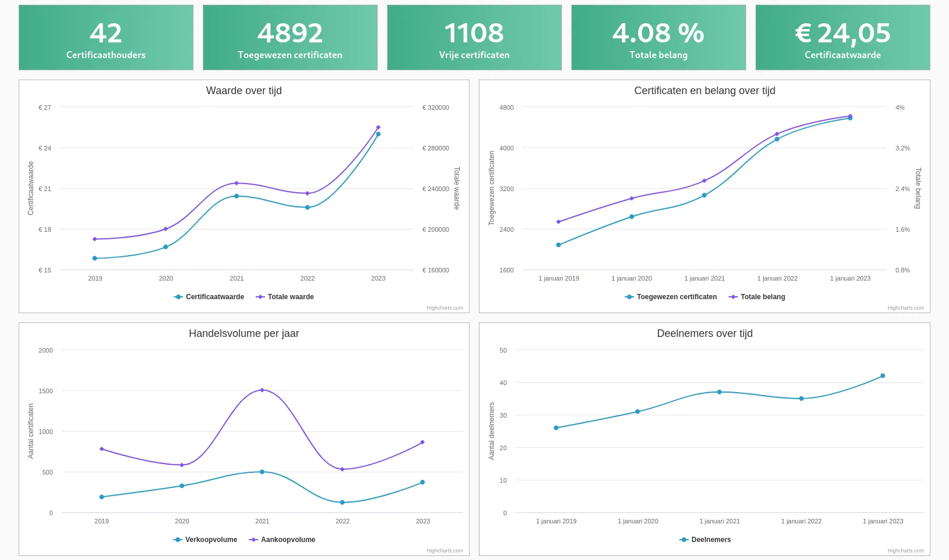949x560 pixels.
Task: Select the 2022 Verkoopvolume data point
Action: (x=342, y=502)
